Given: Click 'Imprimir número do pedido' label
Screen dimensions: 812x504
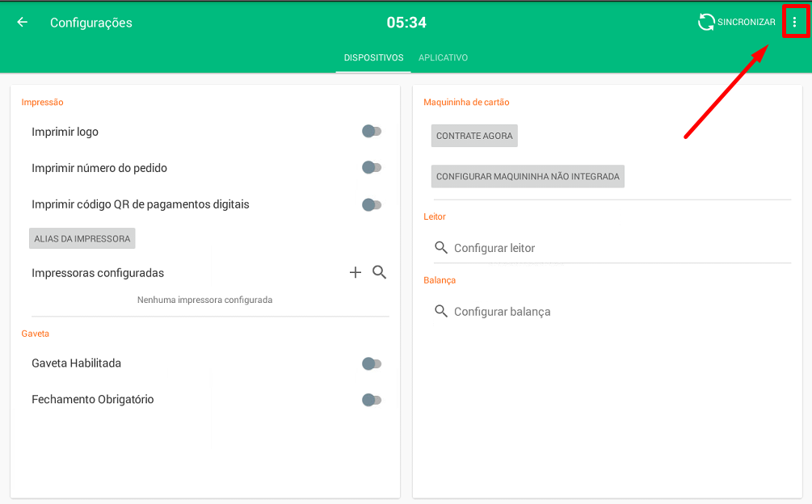Looking at the screenshot, I should point(99,168).
